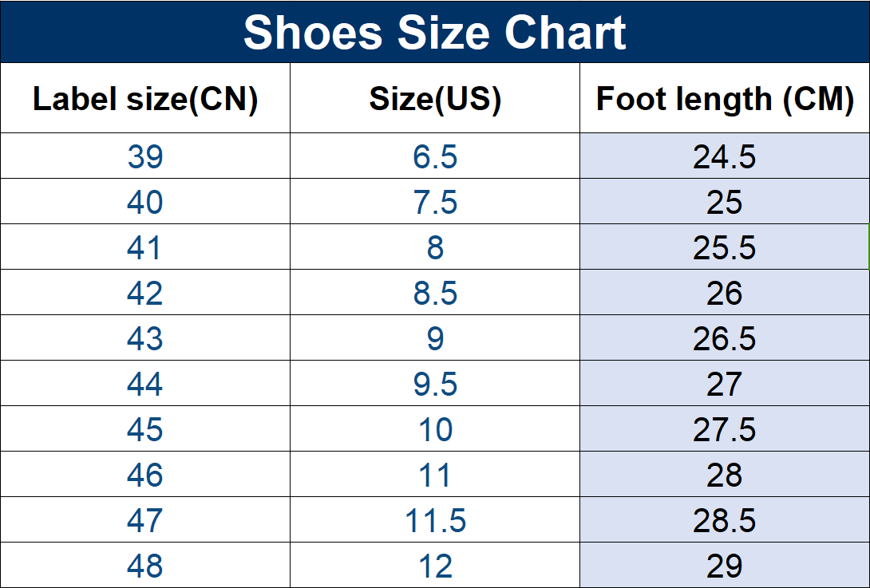Select US size 11.5 cell
This screenshot has width=870, height=588.
(435, 520)
